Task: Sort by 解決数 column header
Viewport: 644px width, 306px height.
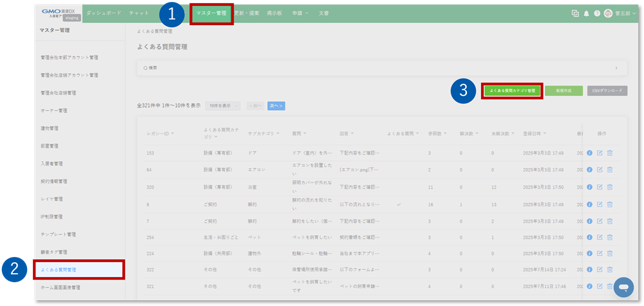Action: [x=469, y=133]
